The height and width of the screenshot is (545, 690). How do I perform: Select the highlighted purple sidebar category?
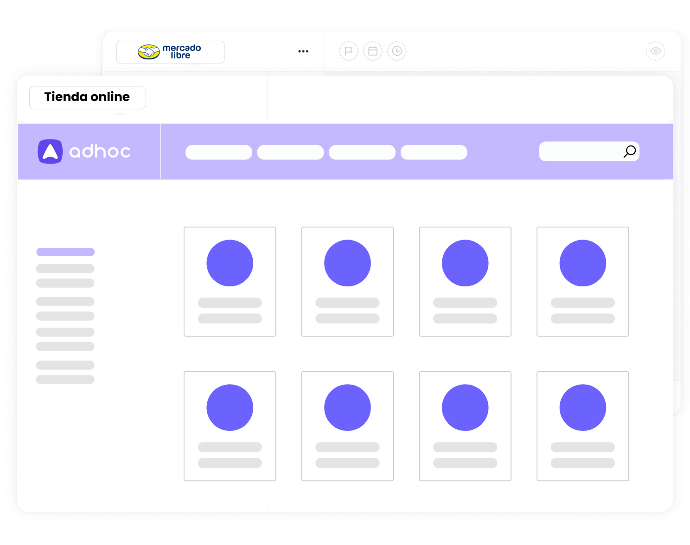pos(65,252)
